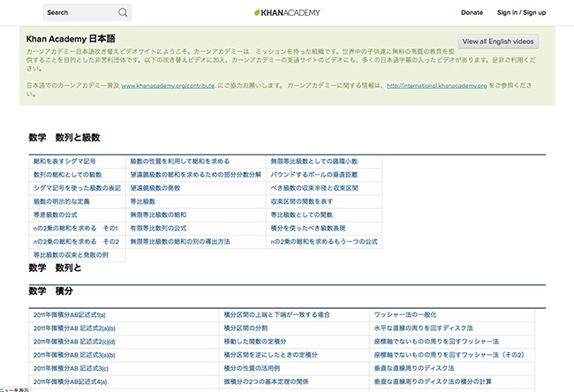The image size is (574, 392).
Task: Follow the international.khanacademy.org link
Action: point(437,86)
